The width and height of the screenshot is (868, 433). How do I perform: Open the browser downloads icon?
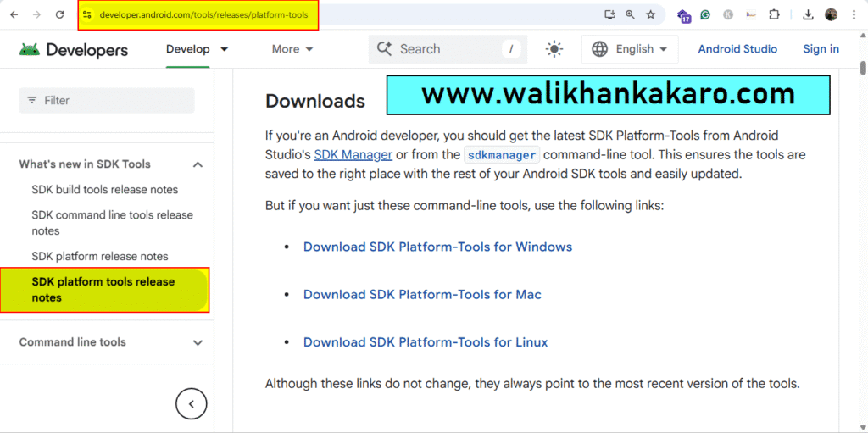[808, 15]
